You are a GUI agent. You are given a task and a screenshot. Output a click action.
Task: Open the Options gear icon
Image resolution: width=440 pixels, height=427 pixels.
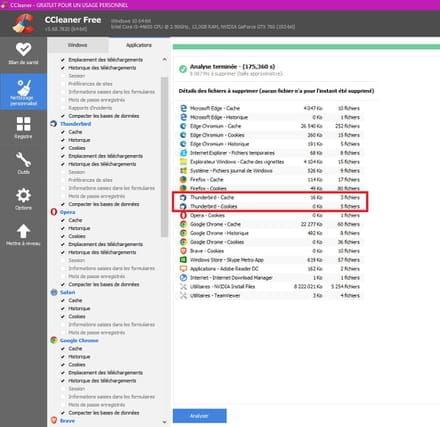tap(23, 195)
